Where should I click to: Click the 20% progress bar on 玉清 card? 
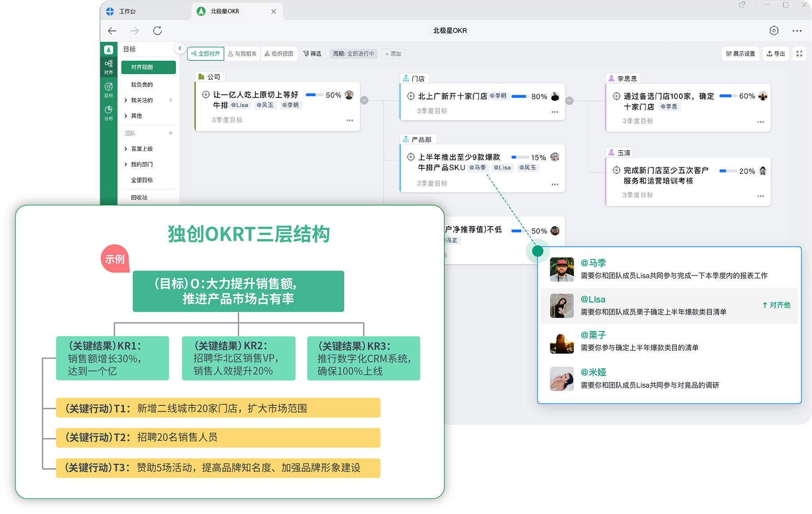point(728,171)
